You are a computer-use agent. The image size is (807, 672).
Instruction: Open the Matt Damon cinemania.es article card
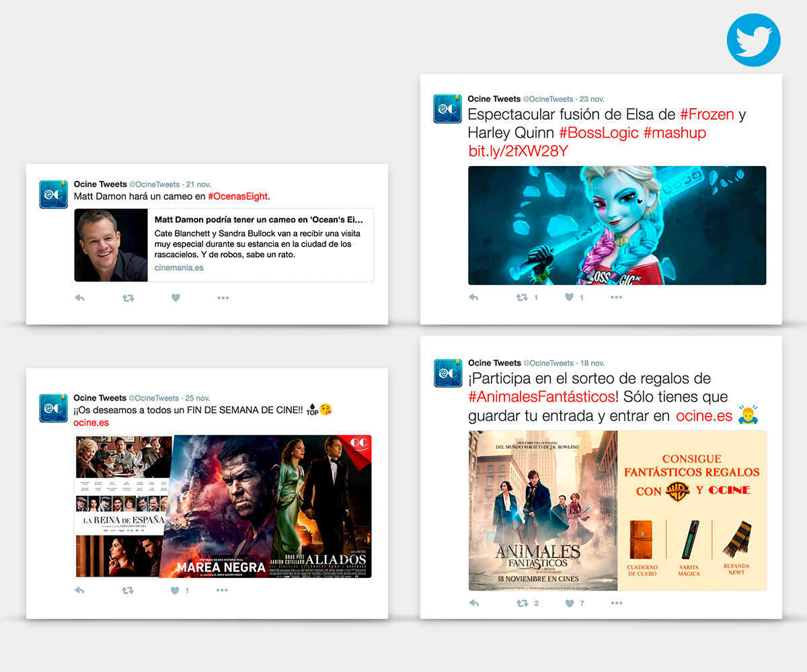224,245
